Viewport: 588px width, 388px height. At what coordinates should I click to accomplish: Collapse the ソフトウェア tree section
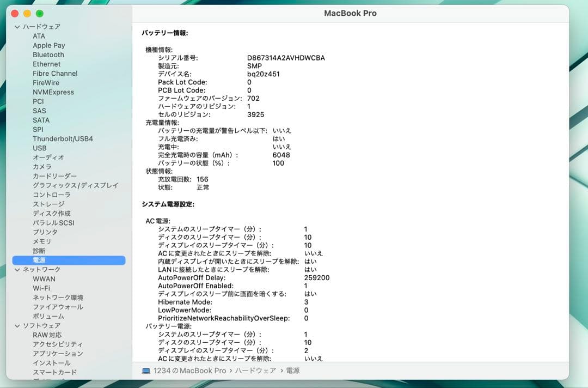coord(17,325)
